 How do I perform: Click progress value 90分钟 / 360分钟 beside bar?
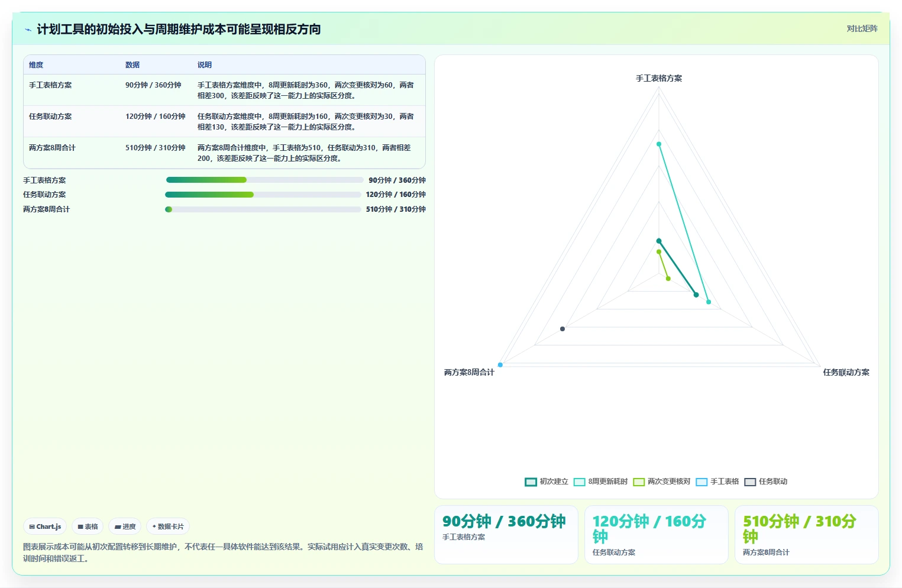(397, 180)
